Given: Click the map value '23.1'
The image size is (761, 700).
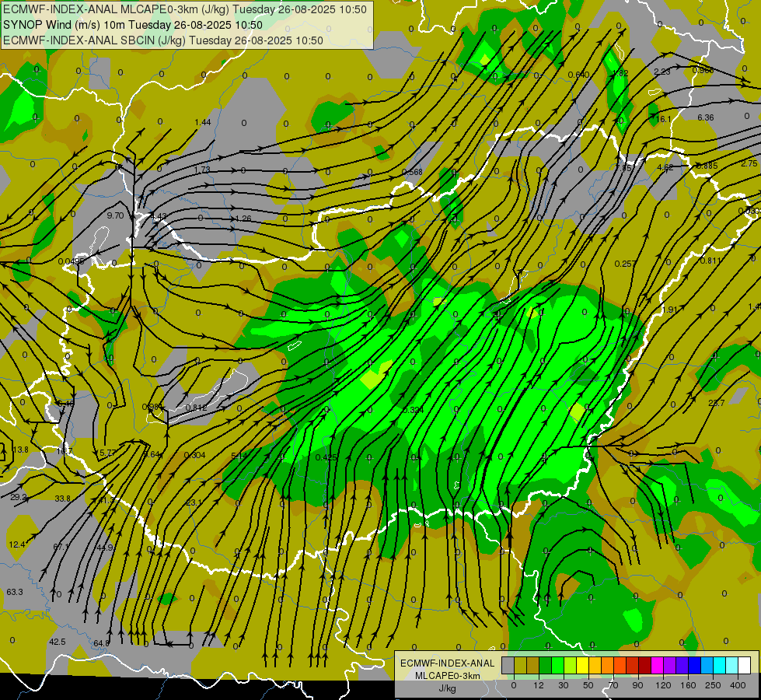Looking at the screenshot, I should point(194,502).
